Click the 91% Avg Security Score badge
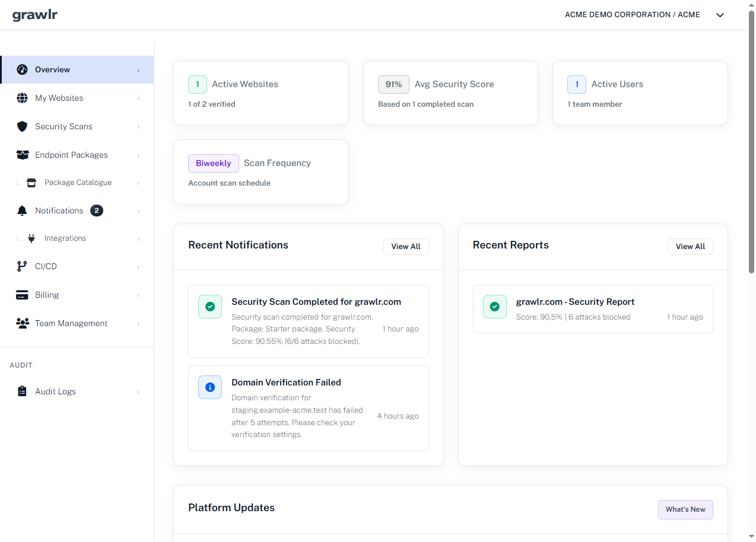 (x=393, y=84)
